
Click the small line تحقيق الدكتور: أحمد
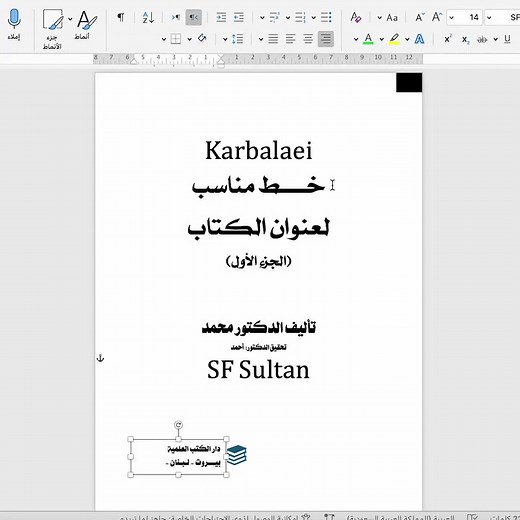pyautogui.click(x=259, y=347)
